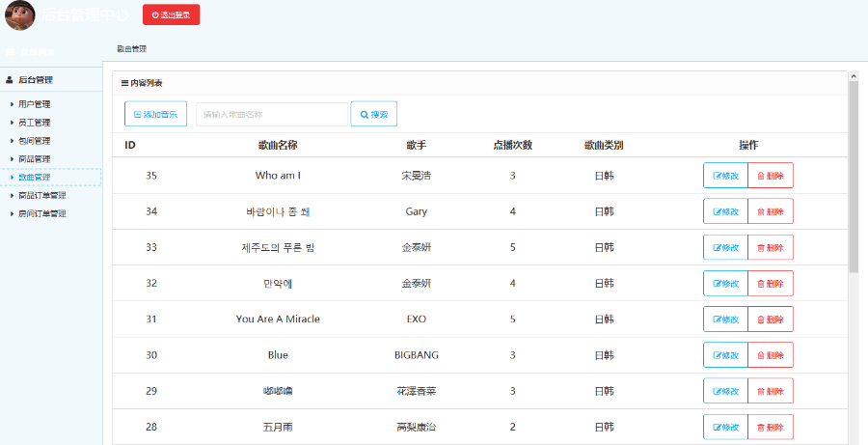This screenshot has height=445, width=868.
Task: Edit song 五月雨
Action: pos(725,427)
